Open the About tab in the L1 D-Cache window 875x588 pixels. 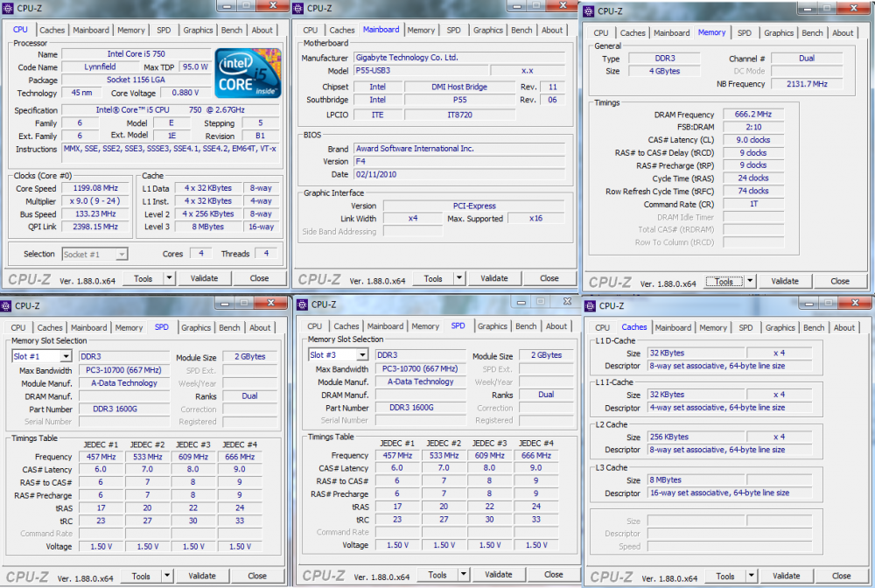(843, 327)
